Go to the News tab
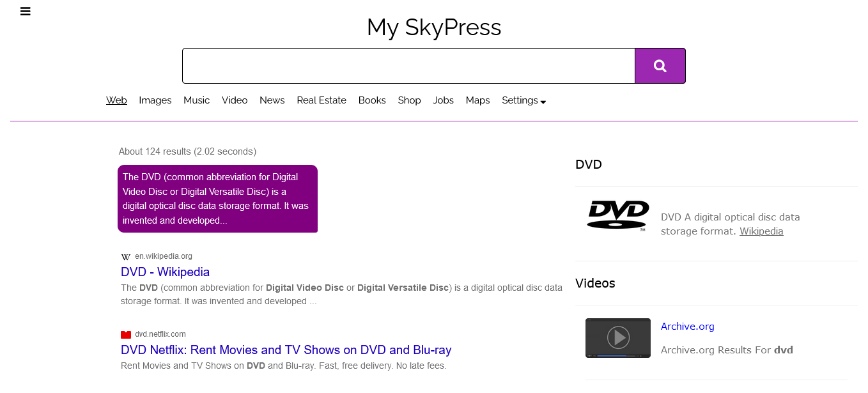868x393 pixels. [x=272, y=100]
